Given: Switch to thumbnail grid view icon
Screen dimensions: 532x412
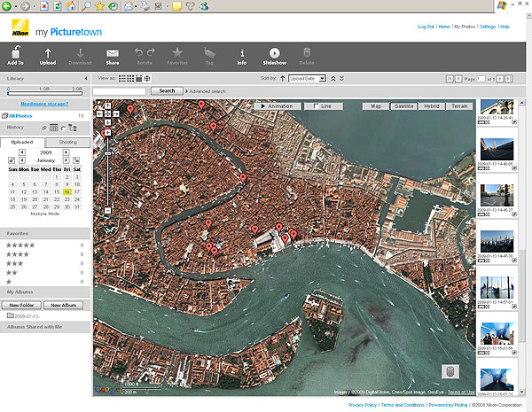Looking at the screenshot, I should click(x=130, y=78).
